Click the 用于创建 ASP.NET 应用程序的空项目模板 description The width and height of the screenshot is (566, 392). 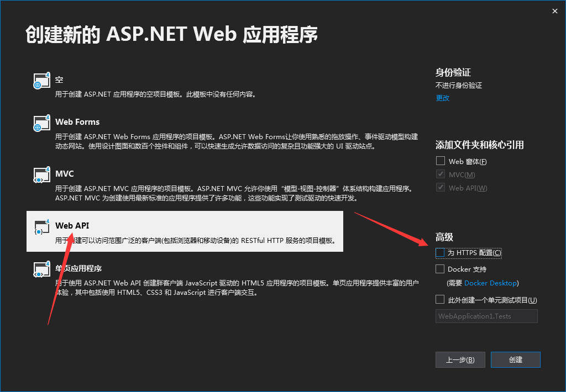pyautogui.click(x=156, y=94)
